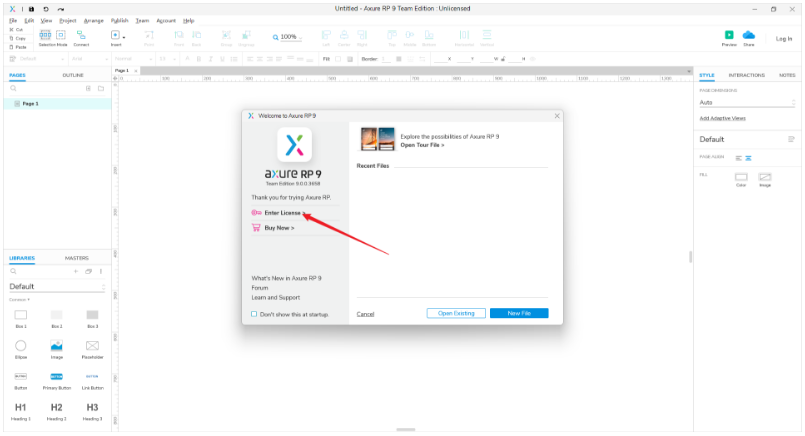Image resolution: width=805 pixels, height=436 pixels.
Task: Click the add page icon in Pages panel
Action: tap(88, 88)
